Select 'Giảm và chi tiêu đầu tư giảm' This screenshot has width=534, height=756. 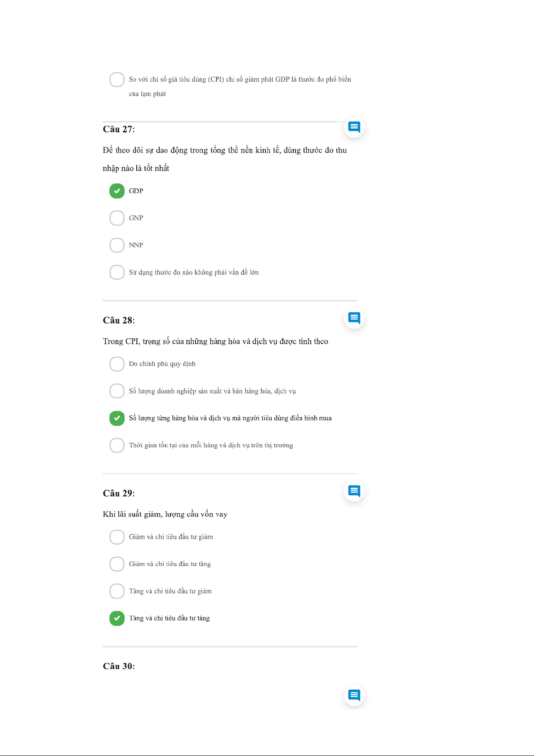(x=117, y=537)
